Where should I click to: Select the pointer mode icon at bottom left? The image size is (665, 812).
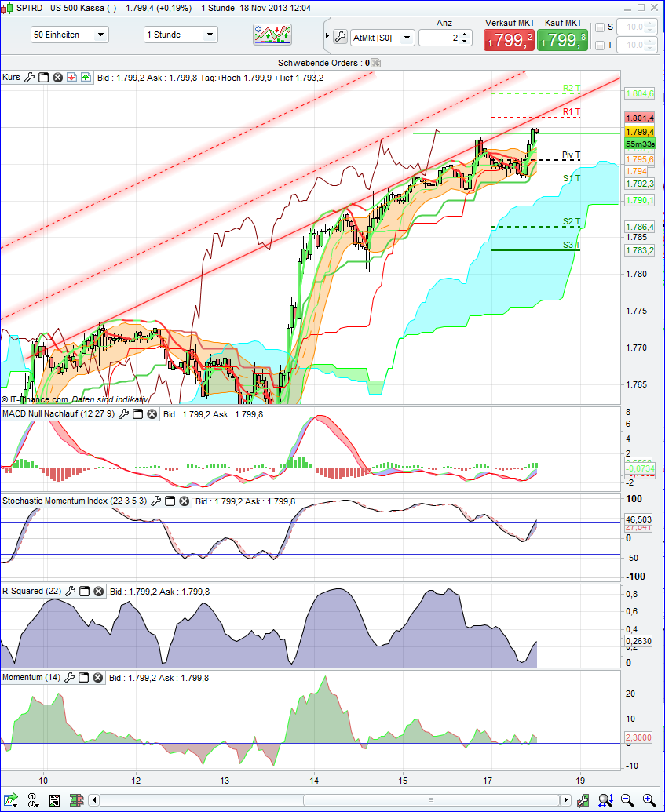point(33,801)
